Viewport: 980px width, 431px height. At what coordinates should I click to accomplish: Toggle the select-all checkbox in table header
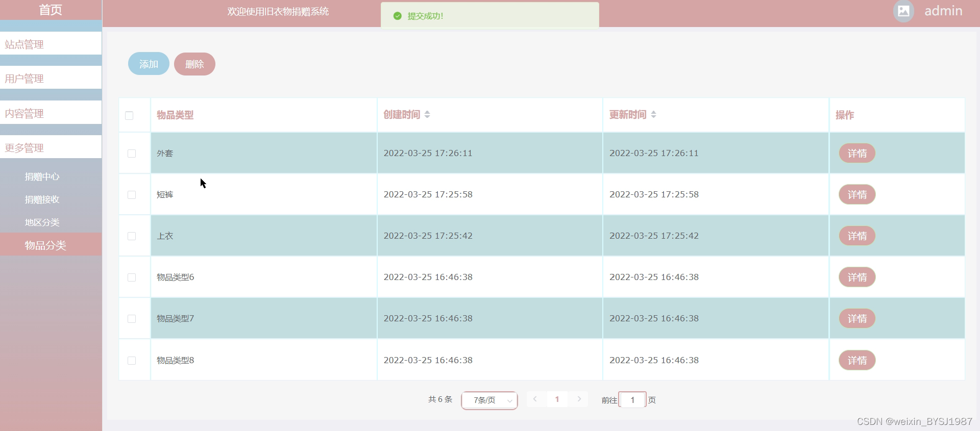pos(129,115)
